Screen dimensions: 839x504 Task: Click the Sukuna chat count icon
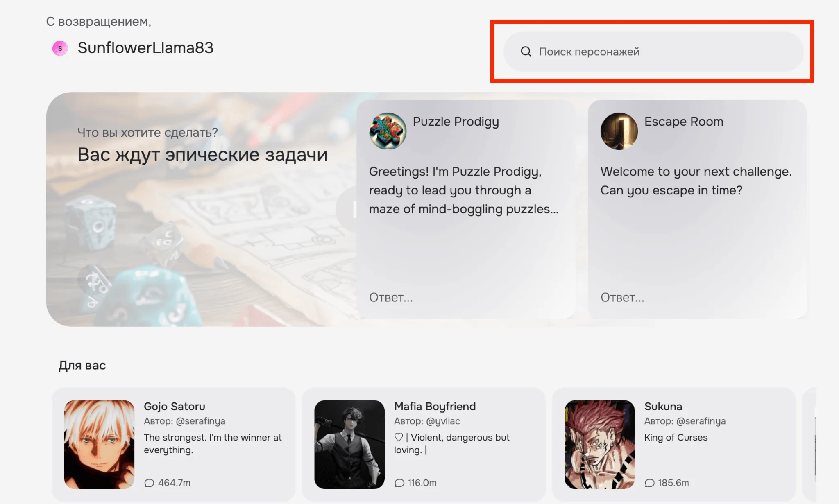649,483
